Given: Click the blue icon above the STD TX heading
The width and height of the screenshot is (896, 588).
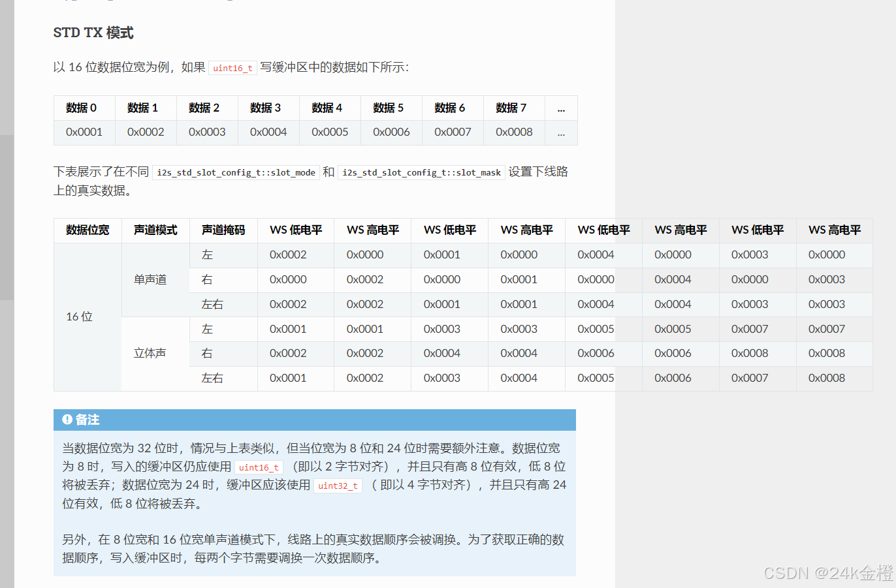Looking at the screenshot, I should 110,2.
